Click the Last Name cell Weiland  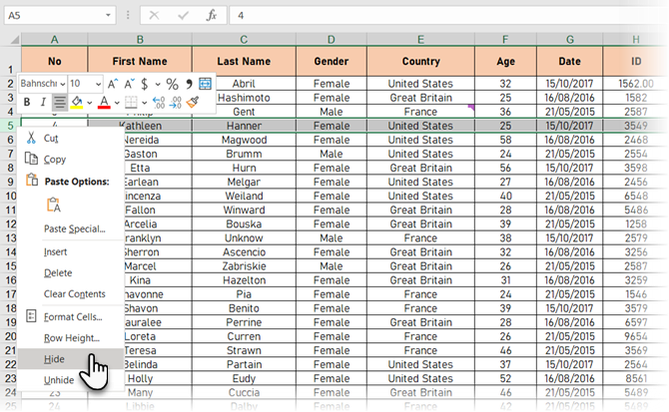click(x=244, y=196)
